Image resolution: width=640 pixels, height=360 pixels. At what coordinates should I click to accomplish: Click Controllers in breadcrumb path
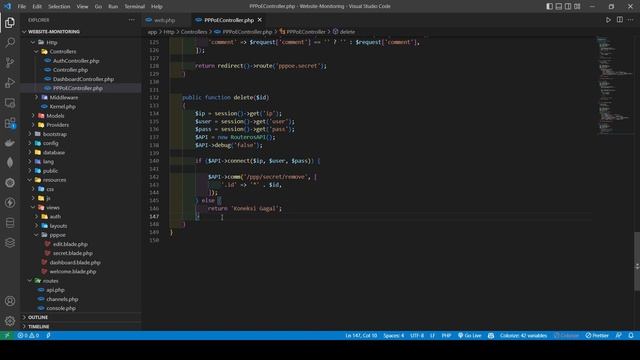tap(194, 32)
